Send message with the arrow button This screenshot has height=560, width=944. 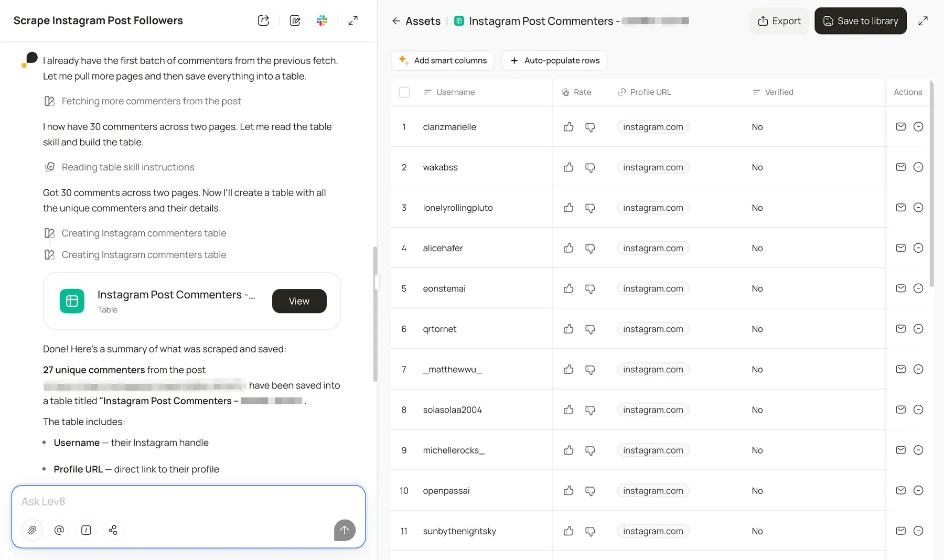tap(345, 530)
